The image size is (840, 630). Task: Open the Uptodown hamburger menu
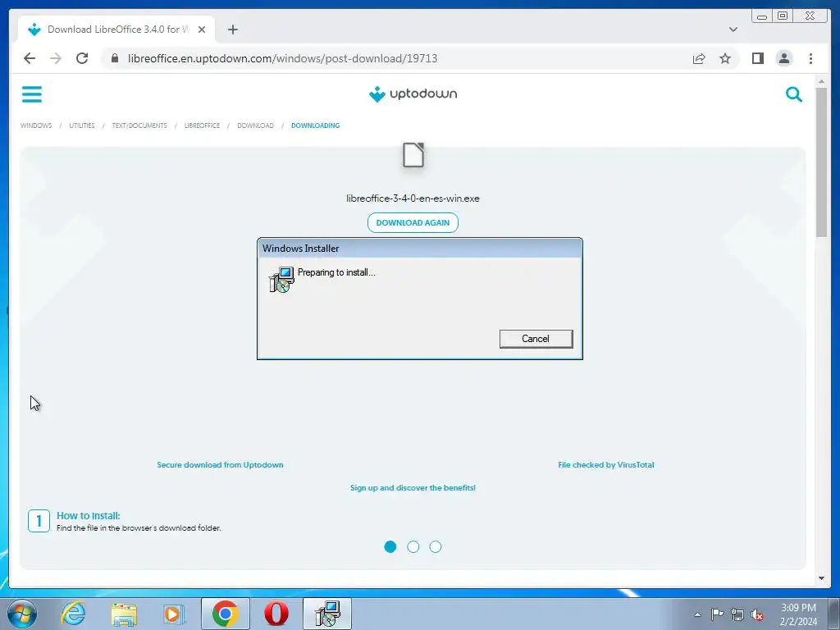click(32, 94)
